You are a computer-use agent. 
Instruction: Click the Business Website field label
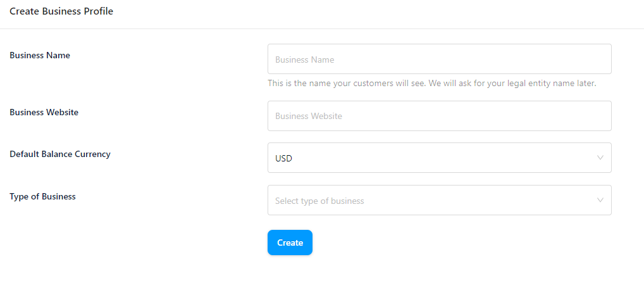(44, 112)
